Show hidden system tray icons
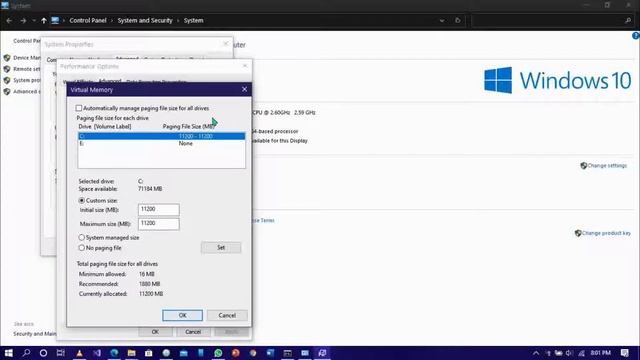 pyautogui.click(x=536, y=353)
